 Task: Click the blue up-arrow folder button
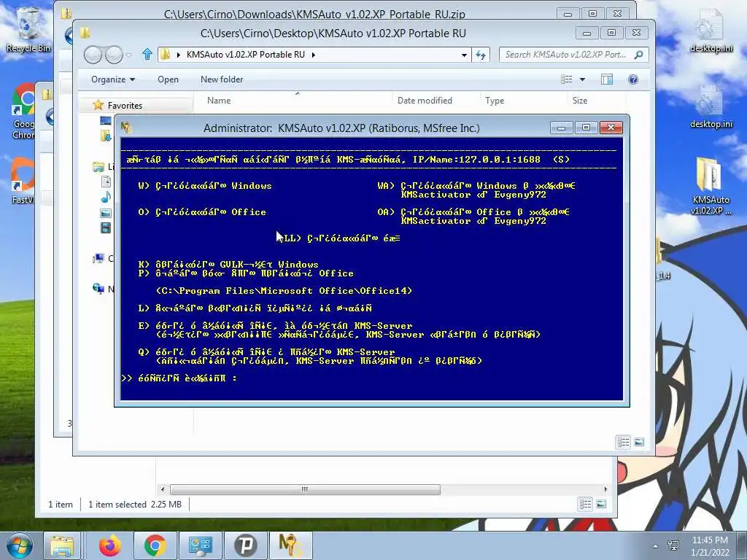pyautogui.click(x=147, y=54)
